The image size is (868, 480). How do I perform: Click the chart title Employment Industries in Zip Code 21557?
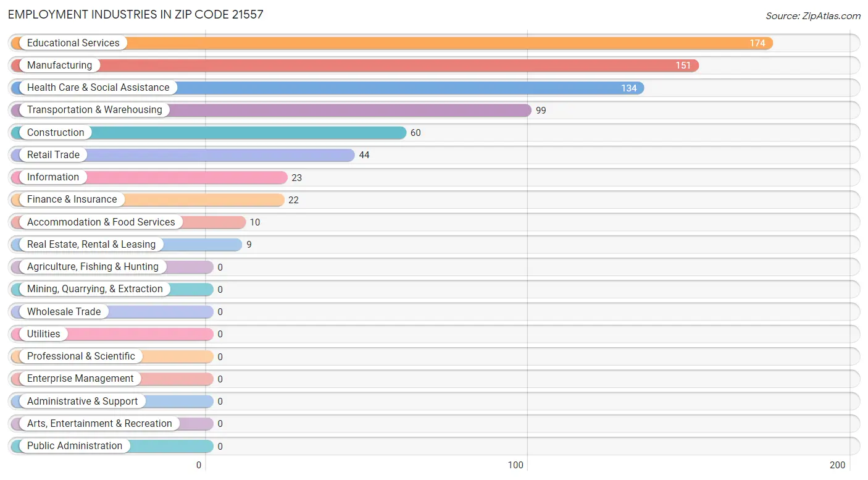(136, 14)
